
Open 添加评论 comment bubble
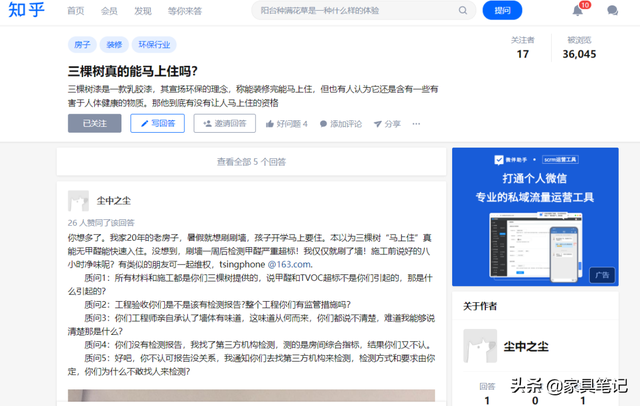341,124
